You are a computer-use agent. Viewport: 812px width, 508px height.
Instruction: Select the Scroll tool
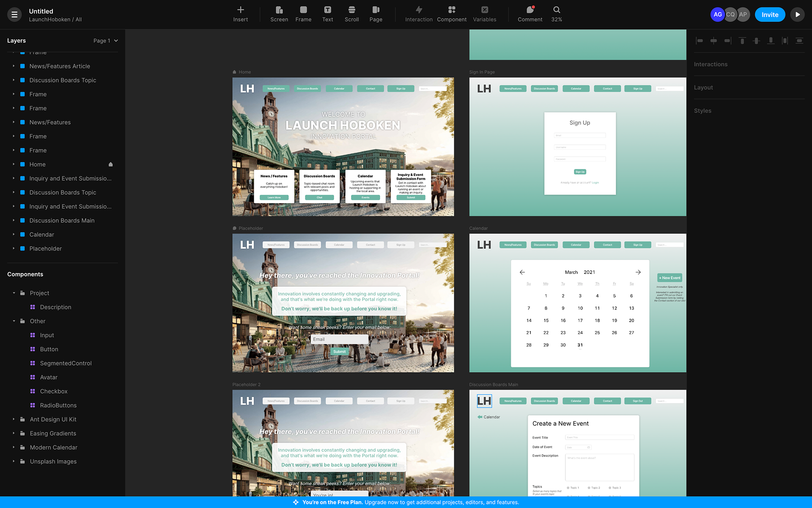pos(351,14)
